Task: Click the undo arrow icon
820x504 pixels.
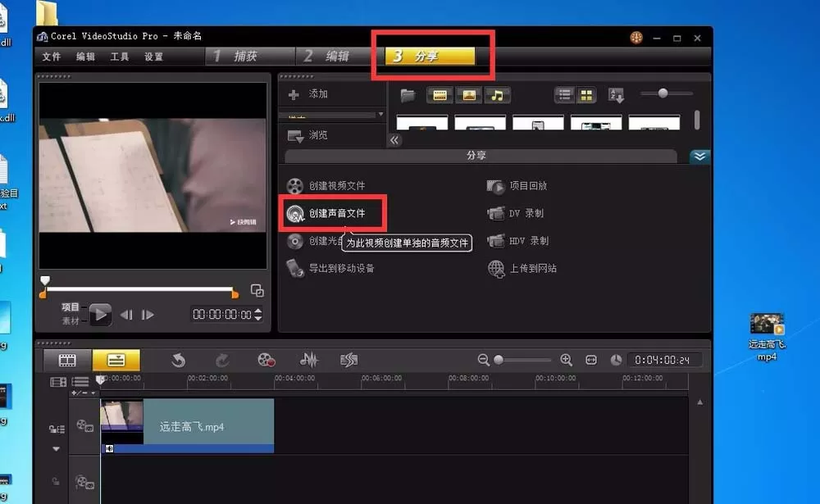Action: tap(179, 361)
